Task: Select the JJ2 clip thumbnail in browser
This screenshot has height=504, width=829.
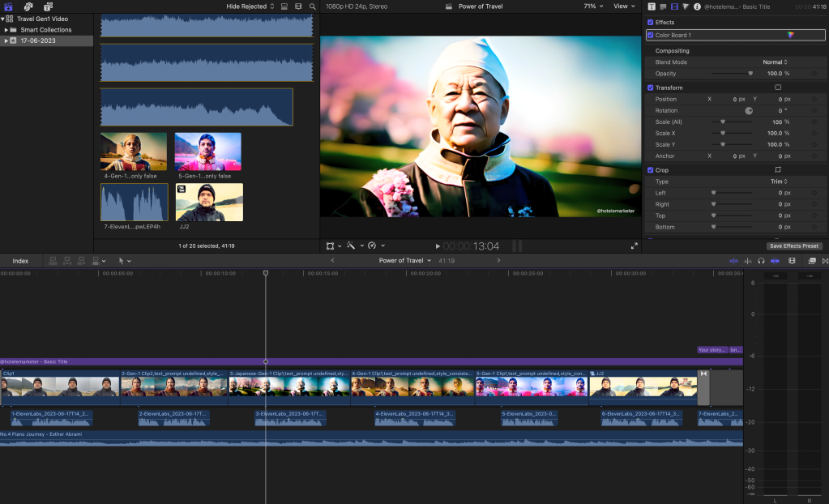Action: 209,202
